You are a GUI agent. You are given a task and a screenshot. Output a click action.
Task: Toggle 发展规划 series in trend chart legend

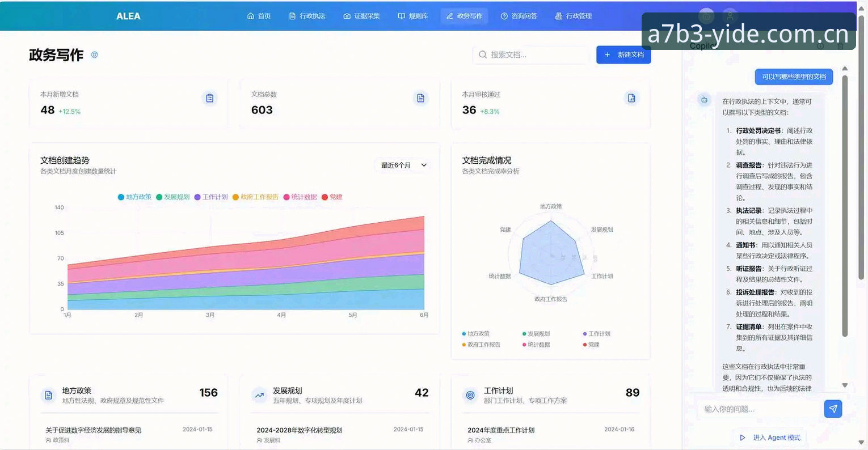[x=172, y=197]
